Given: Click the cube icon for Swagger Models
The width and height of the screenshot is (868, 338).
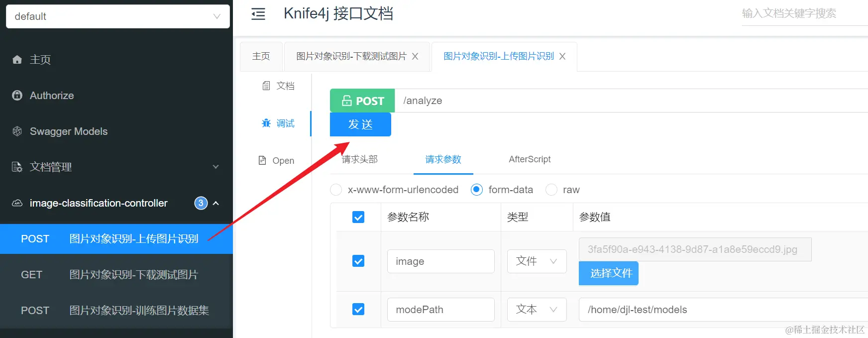Looking at the screenshot, I should coord(17,131).
